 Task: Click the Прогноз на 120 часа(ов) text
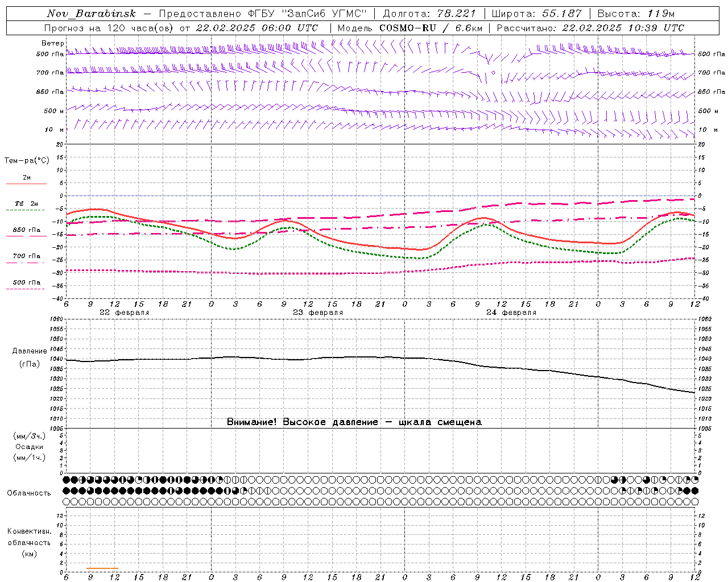(110, 28)
